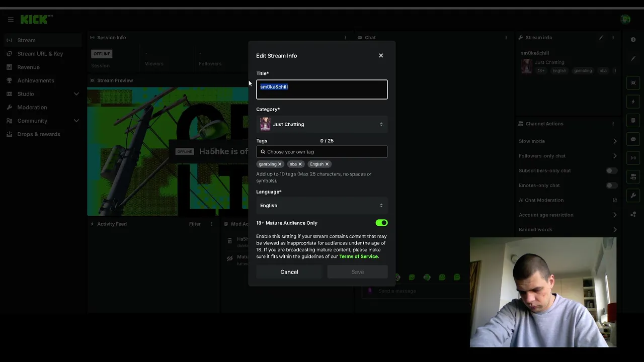
Task: Open the user profile avatar
Action: click(x=625, y=20)
